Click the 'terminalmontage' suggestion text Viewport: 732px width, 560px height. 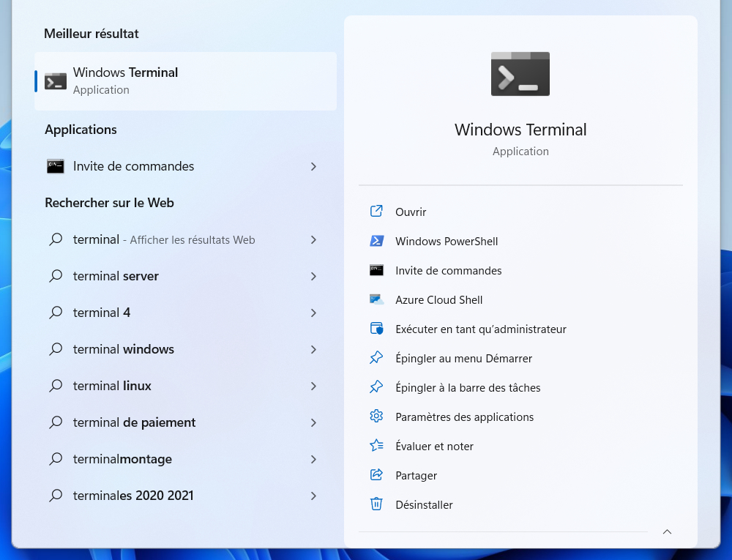click(x=122, y=459)
